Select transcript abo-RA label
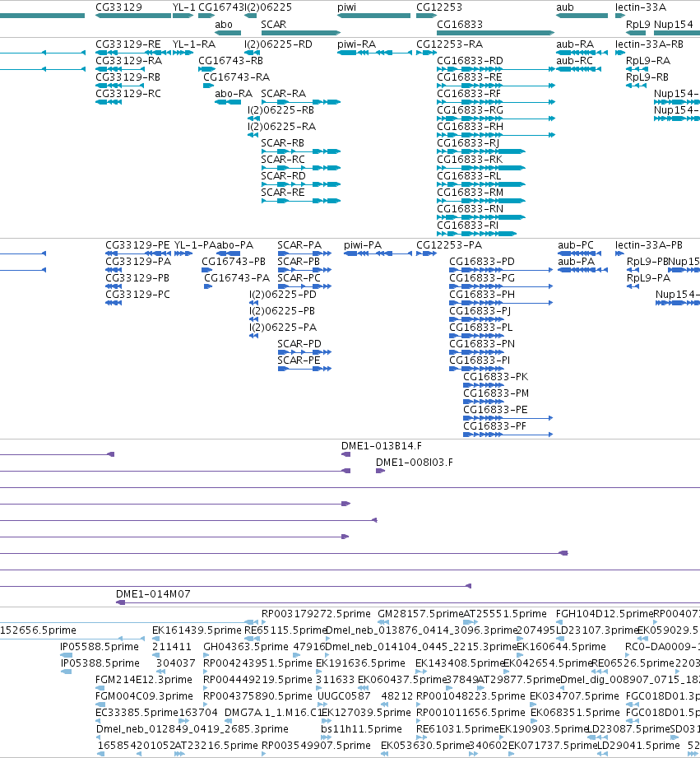 [x=234, y=93]
